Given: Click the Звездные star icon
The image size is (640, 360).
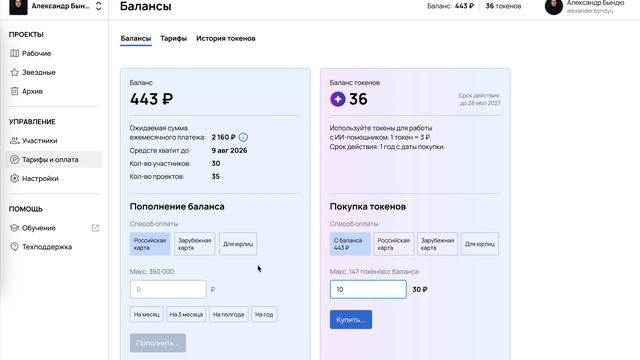Looking at the screenshot, I should 15,72.
